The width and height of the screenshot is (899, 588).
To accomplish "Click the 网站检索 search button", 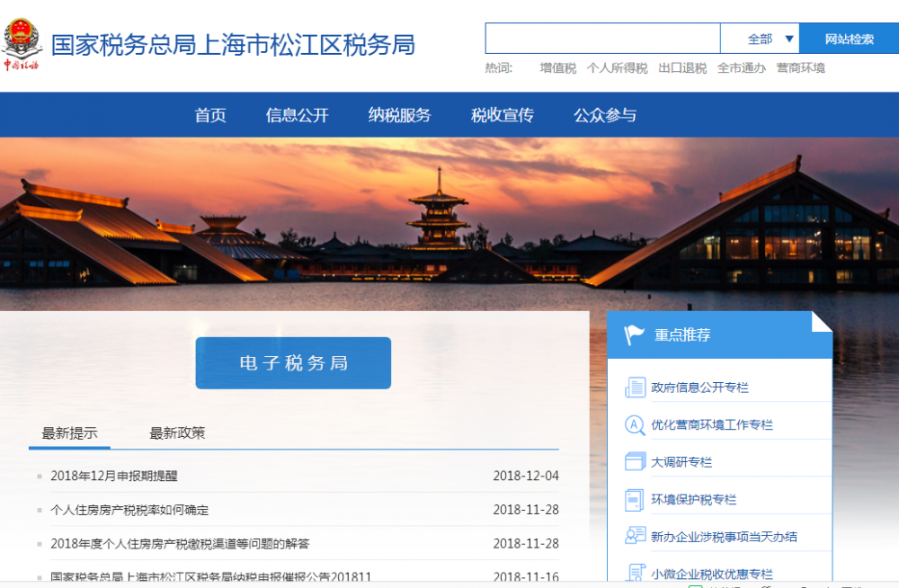I will pos(850,38).
